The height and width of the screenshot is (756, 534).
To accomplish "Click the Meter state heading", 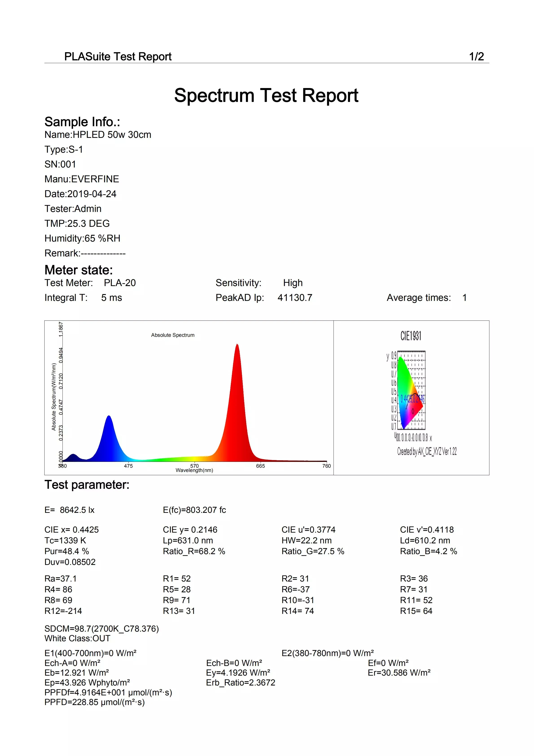I will point(79,270).
